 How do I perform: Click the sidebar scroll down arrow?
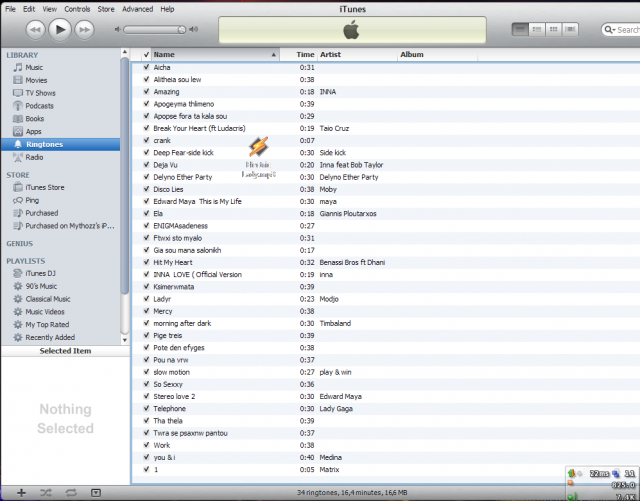(125, 340)
